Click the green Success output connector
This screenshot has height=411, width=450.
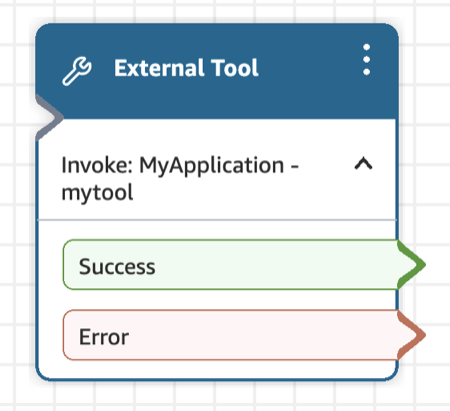(412, 265)
